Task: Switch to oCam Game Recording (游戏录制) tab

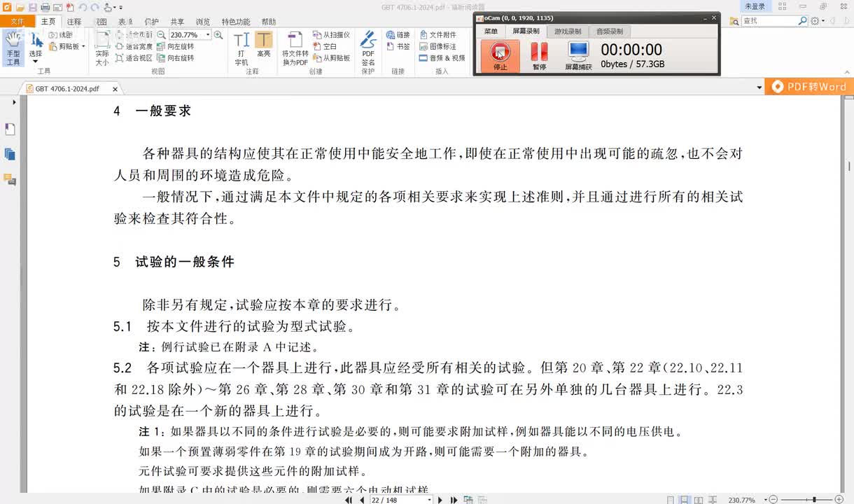Action: click(568, 31)
